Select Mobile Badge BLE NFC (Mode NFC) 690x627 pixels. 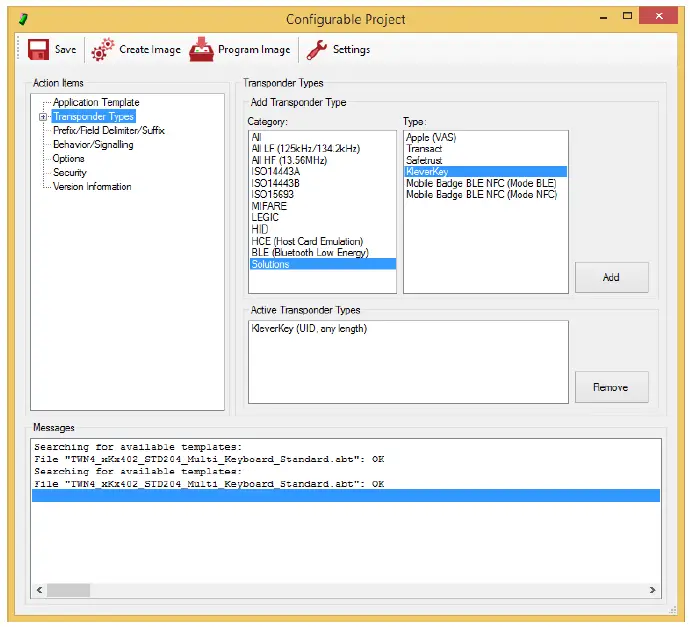[x=481, y=194]
